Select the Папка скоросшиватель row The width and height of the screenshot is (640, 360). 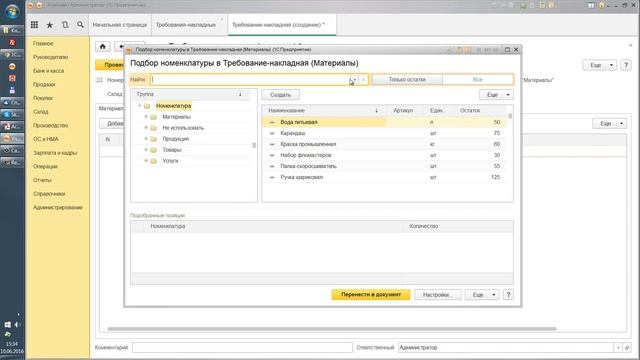[x=384, y=167]
